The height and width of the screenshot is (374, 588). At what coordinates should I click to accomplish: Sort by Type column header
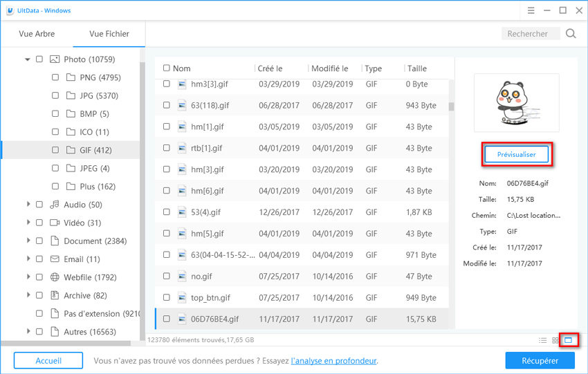point(373,68)
